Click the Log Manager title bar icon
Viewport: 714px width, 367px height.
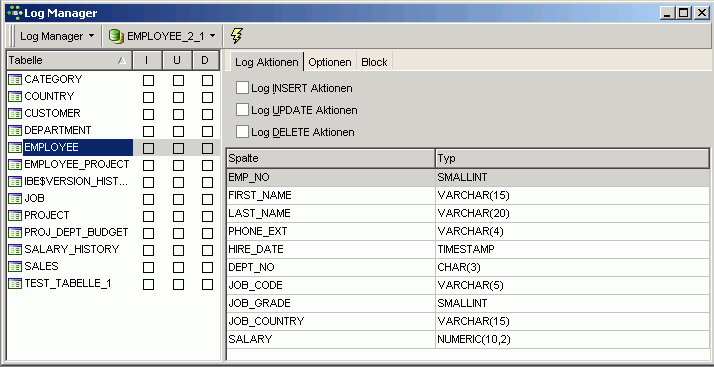pyautogui.click(x=15, y=13)
